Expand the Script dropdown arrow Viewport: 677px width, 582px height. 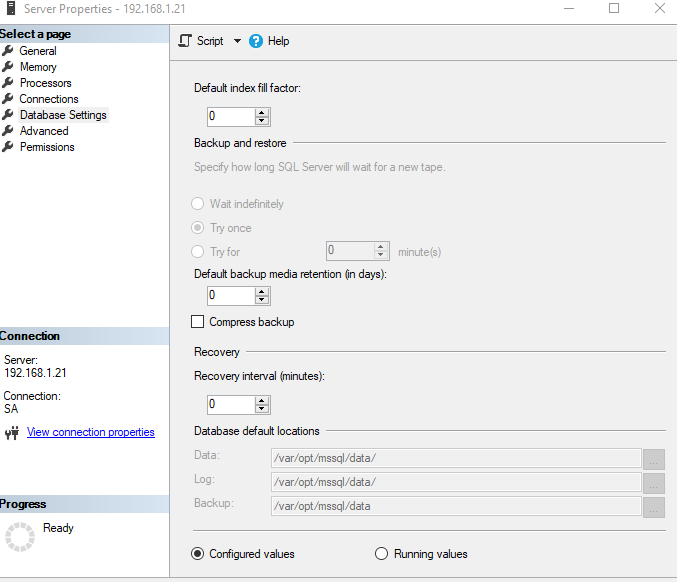[x=237, y=41]
